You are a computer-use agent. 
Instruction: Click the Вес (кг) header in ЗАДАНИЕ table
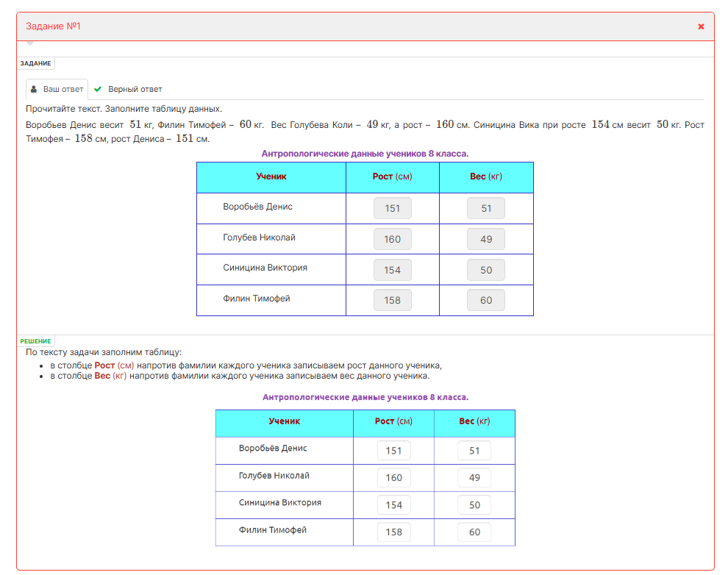486,176
